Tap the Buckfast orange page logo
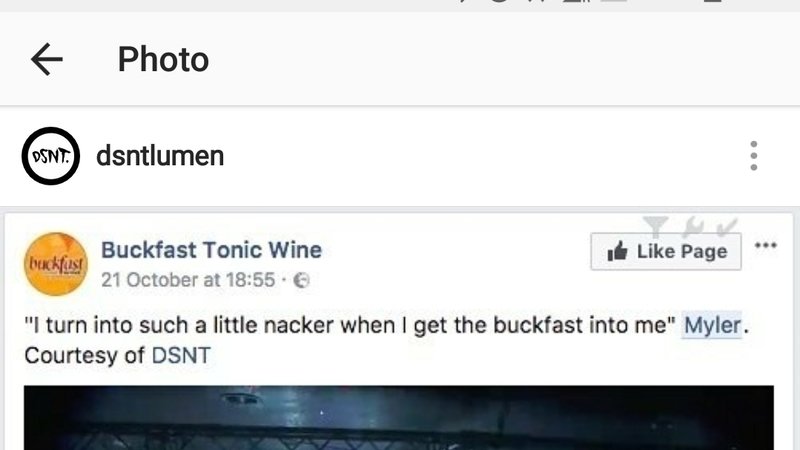 click(x=56, y=264)
